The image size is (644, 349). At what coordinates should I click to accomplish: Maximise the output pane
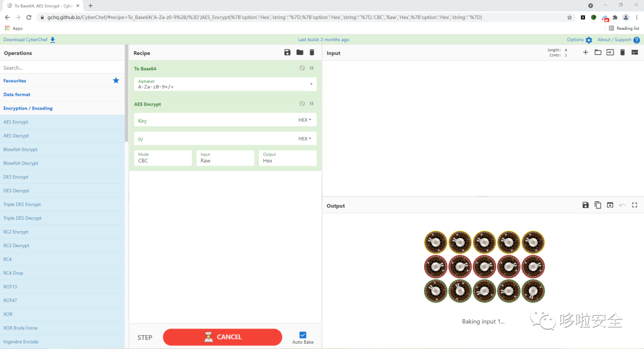634,205
